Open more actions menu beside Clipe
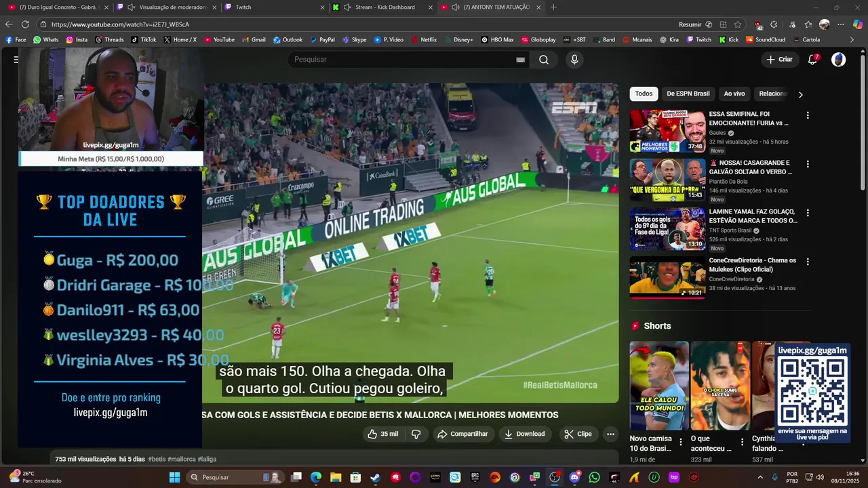Screen dimensions: 868x488 (x=610, y=434)
